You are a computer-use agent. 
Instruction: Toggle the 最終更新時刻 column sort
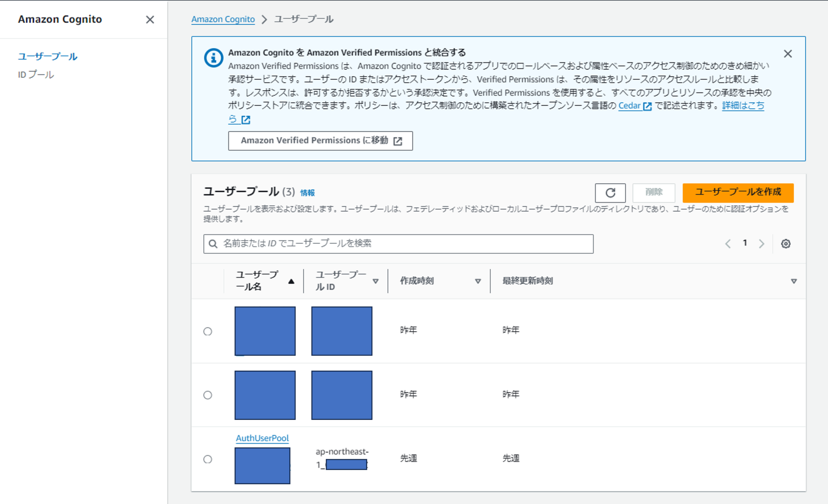coord(794,280)
